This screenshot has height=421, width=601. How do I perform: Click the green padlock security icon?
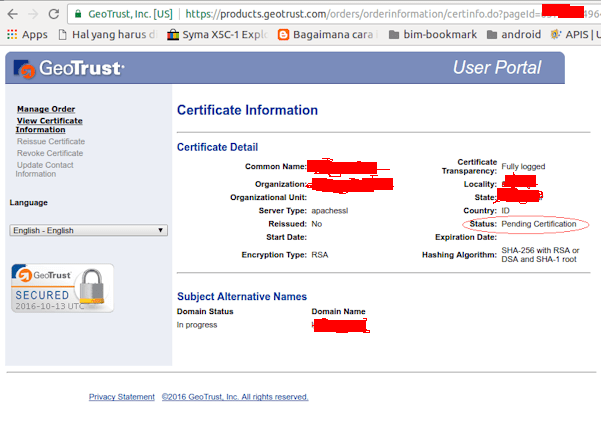[78, 14]
